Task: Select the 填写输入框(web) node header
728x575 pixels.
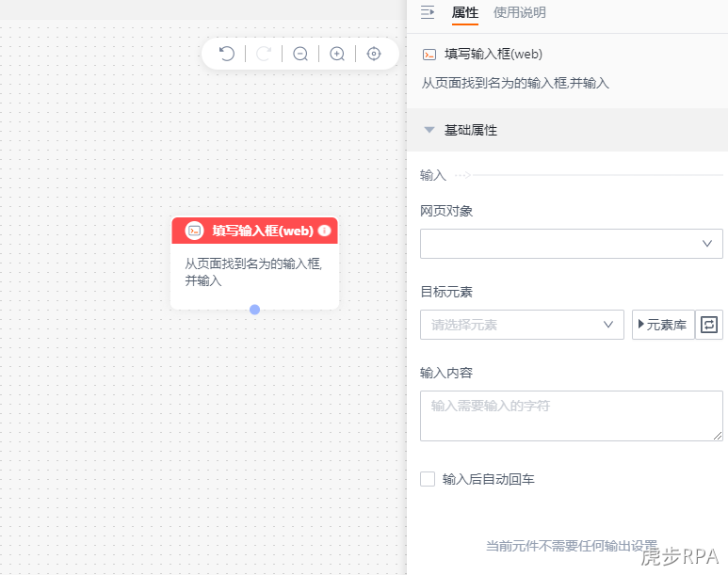Action: click(x=254, y=231)
